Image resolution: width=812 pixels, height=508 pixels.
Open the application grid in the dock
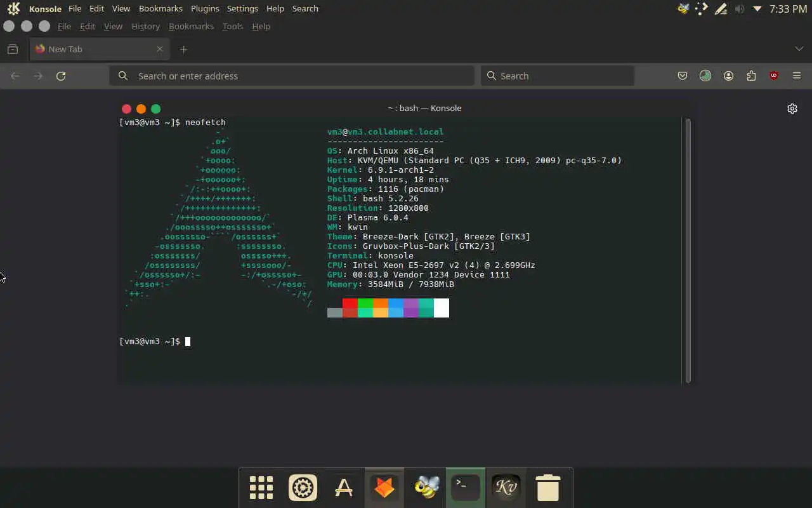tap(261, 488)
